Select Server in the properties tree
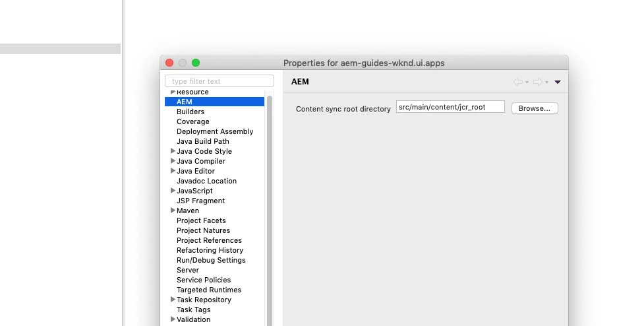The image size is (644, 326). (x=188, y=270)
